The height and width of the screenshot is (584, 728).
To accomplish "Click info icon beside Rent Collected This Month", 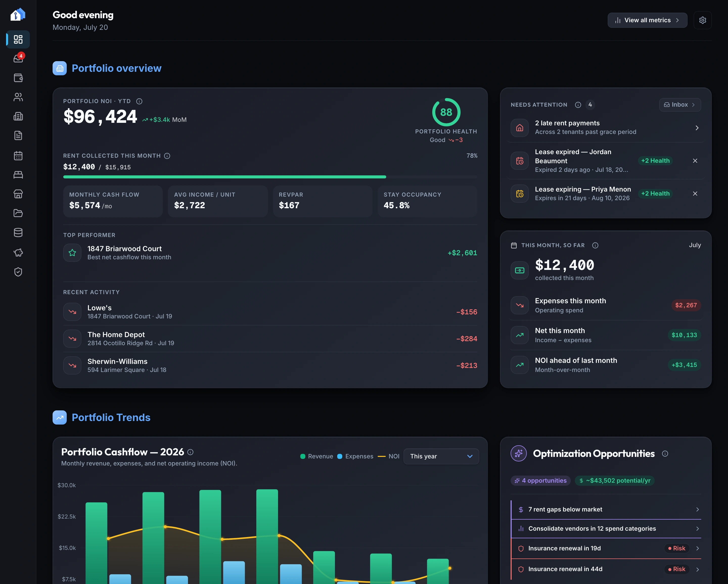I will pyautogui.click(x=167, y=156).
